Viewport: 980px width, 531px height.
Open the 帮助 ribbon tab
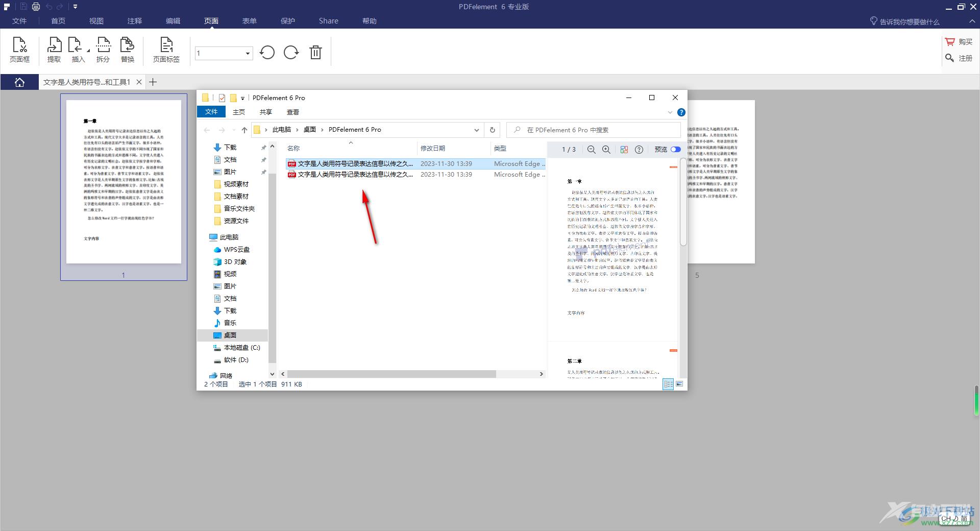tap(370, 21)
